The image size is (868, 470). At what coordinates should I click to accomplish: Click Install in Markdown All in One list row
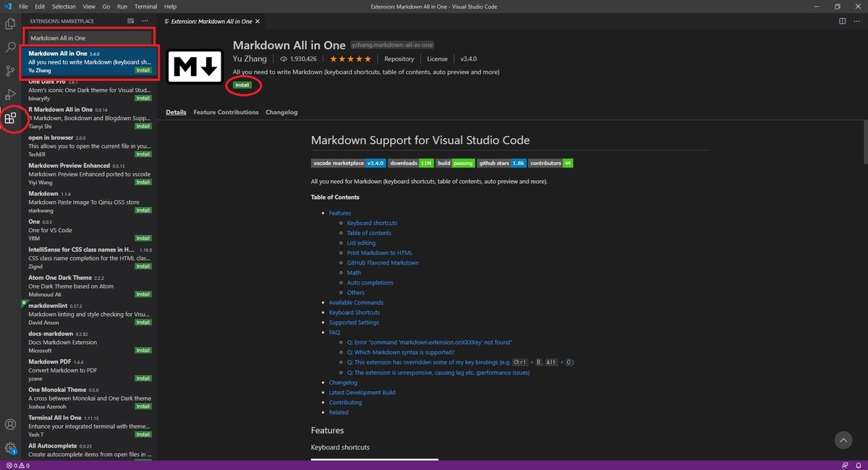pyautogui.click(x=143, y=70)
